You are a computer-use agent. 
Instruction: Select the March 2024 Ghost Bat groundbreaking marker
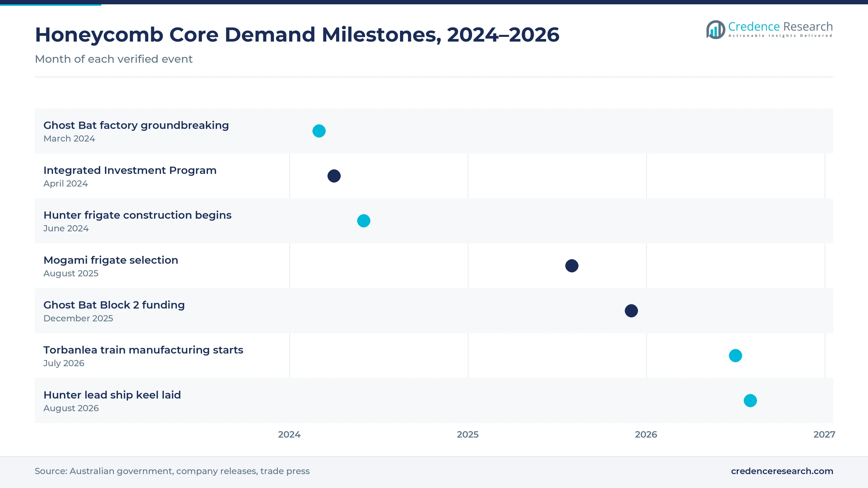(x=319, y=131)
